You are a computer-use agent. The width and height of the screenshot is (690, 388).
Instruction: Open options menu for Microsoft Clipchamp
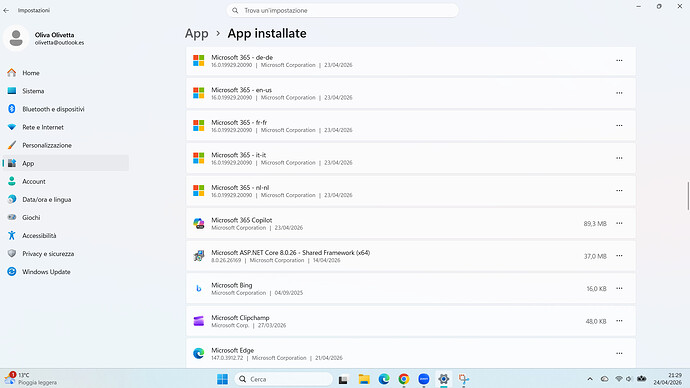[619, 321]
